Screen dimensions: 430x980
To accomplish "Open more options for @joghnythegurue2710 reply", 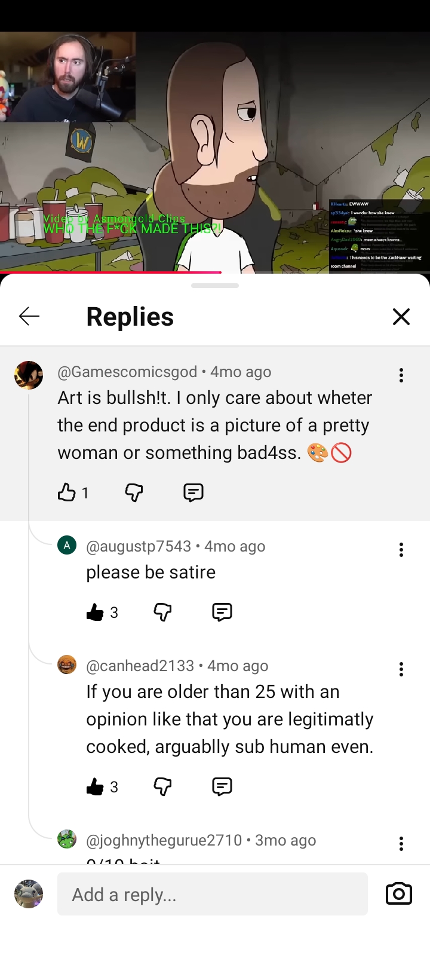I will [401, 843].
